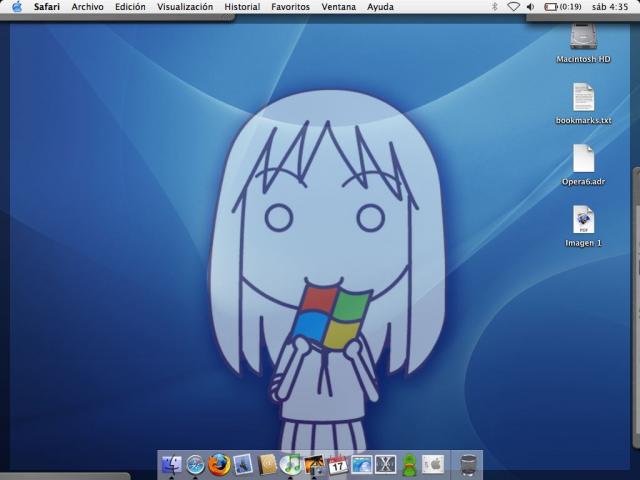
Task: Open the Historial menu
Action: (x=242, y=7)
